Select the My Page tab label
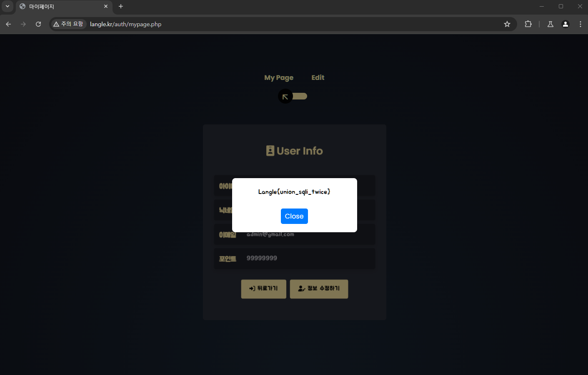This screenshot has width=588, height=375. (x=279, y=78)
